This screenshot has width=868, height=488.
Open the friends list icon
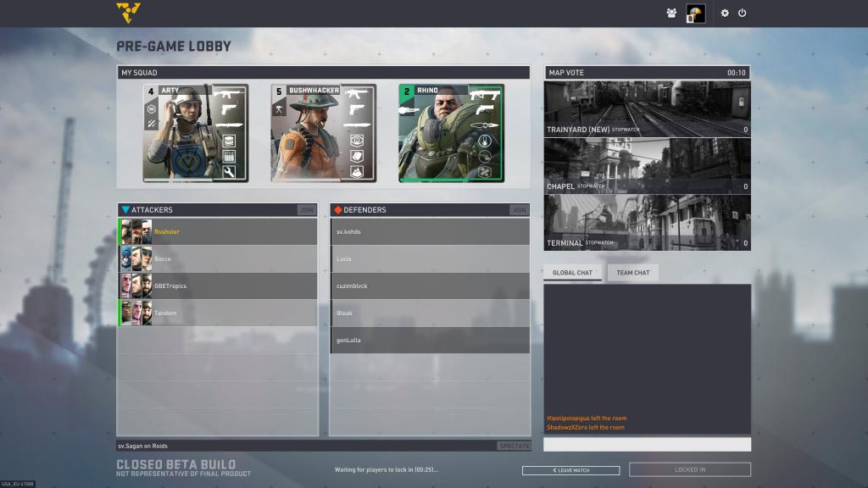(x=671, y=13)
